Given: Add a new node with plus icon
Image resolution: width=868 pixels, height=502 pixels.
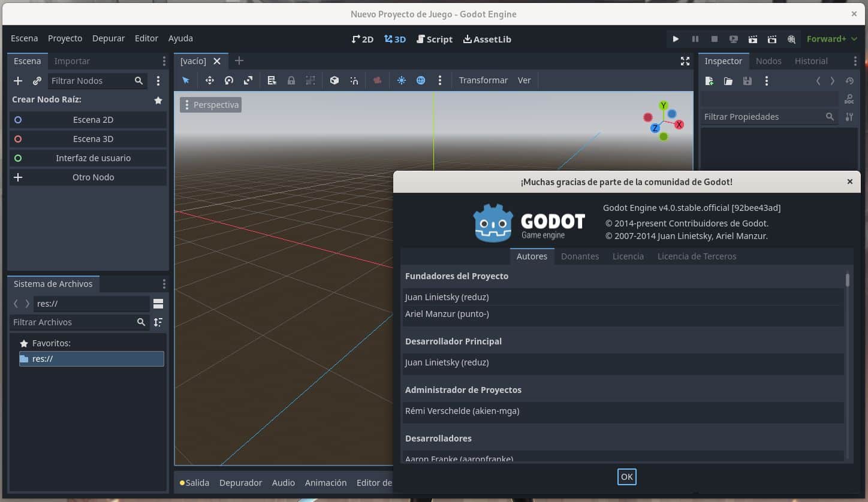Looking at the screenshot, I should (x=18, y=81).
